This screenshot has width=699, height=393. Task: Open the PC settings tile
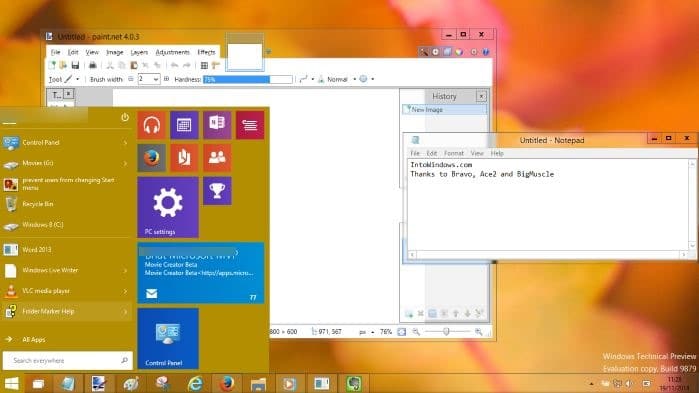pos(168,207)
